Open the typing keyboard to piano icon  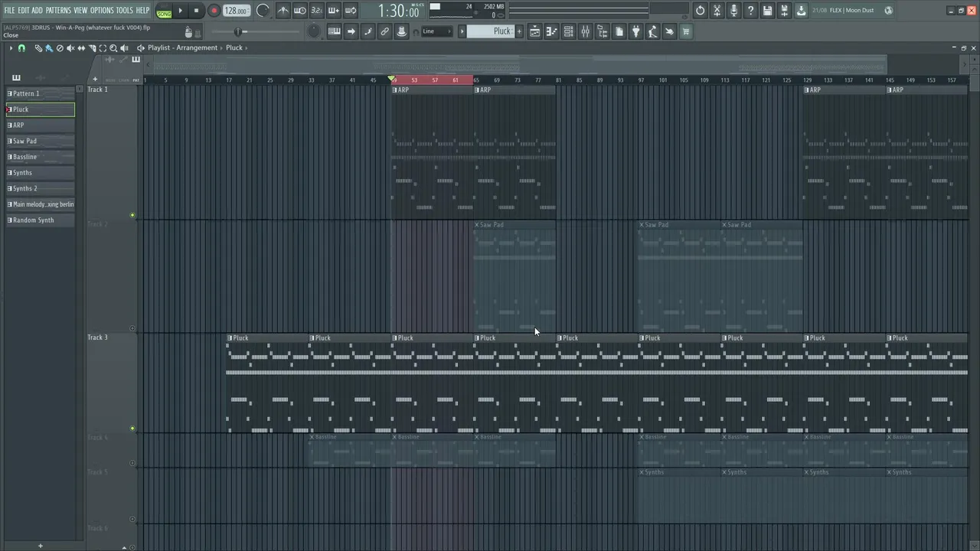pos(334,31)
